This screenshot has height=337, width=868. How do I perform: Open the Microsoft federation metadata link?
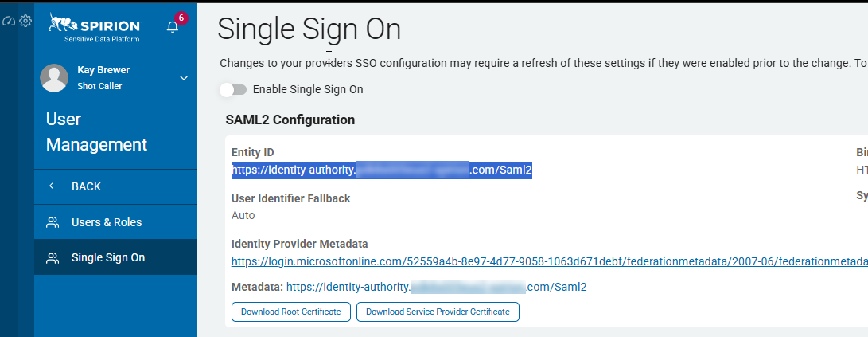[549, 261]
